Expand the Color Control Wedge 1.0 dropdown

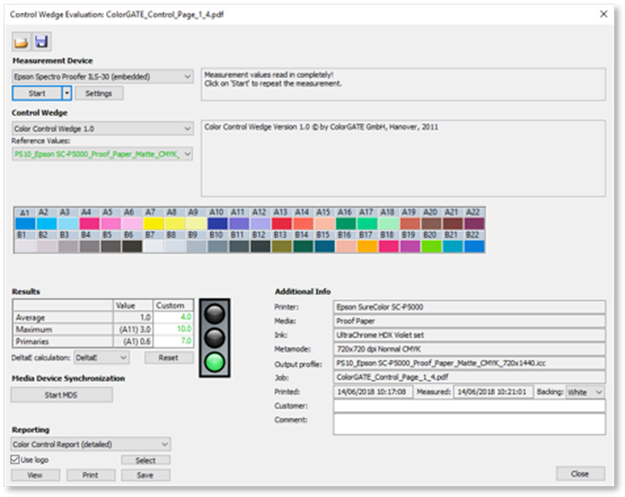point(102,128)
